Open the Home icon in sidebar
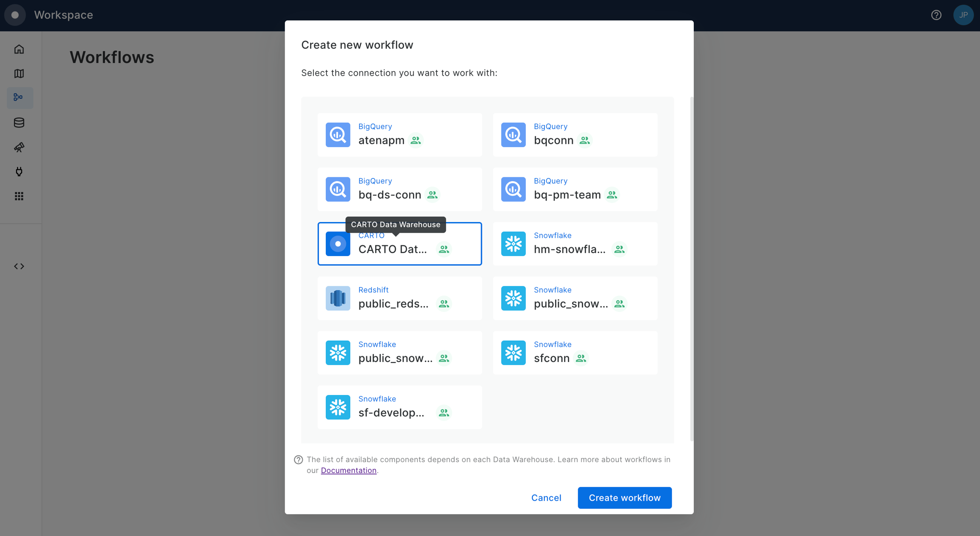Screen dimensions: 980x536 [19, 49]
